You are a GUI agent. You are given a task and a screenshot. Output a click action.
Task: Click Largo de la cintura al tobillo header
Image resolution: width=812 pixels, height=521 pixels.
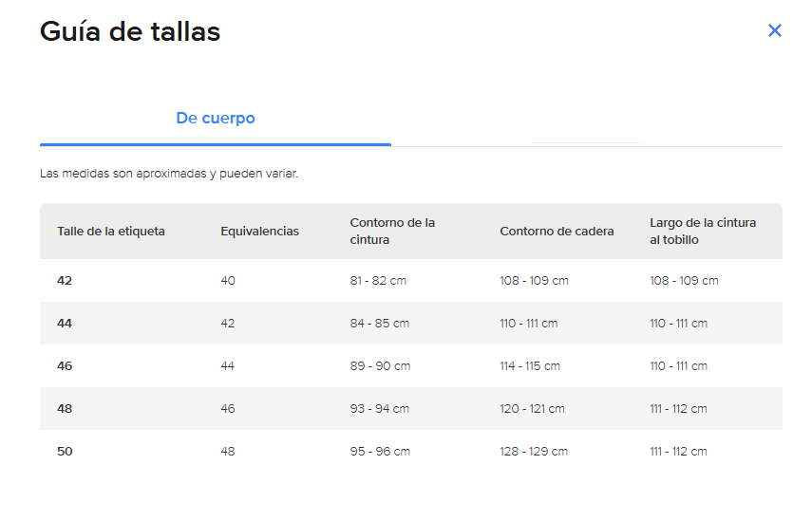[x=703, y=232]
